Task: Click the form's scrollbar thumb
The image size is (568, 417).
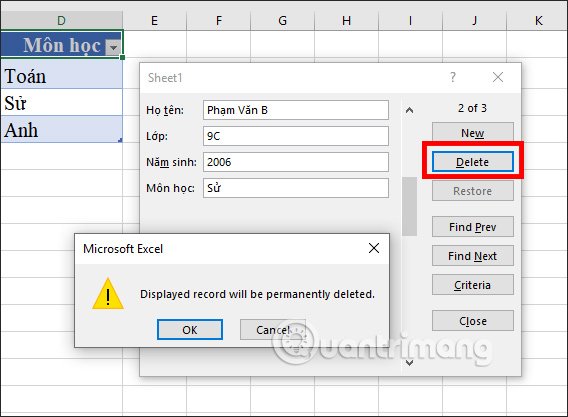Action: click(409, 206)
